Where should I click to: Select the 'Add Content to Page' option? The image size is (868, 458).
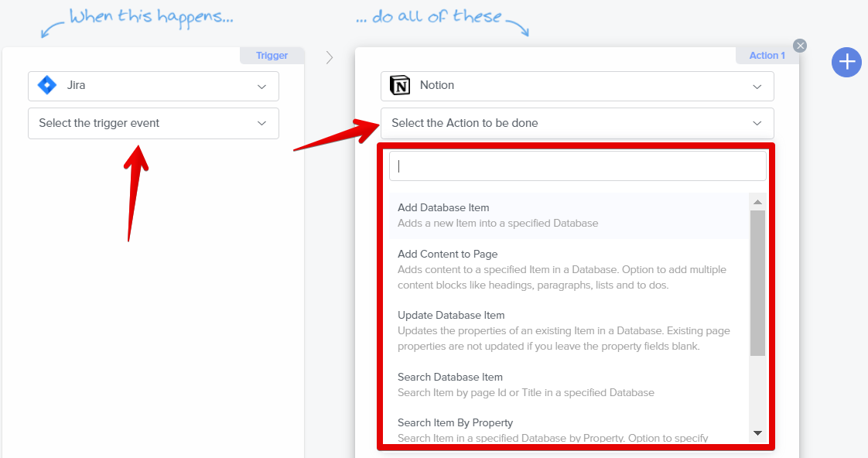click(447, 254)
